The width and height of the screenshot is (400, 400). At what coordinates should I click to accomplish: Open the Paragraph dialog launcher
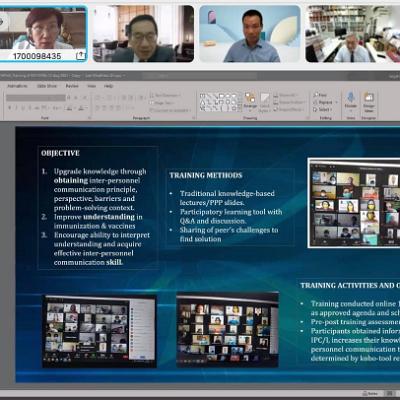tap(194, 118)
